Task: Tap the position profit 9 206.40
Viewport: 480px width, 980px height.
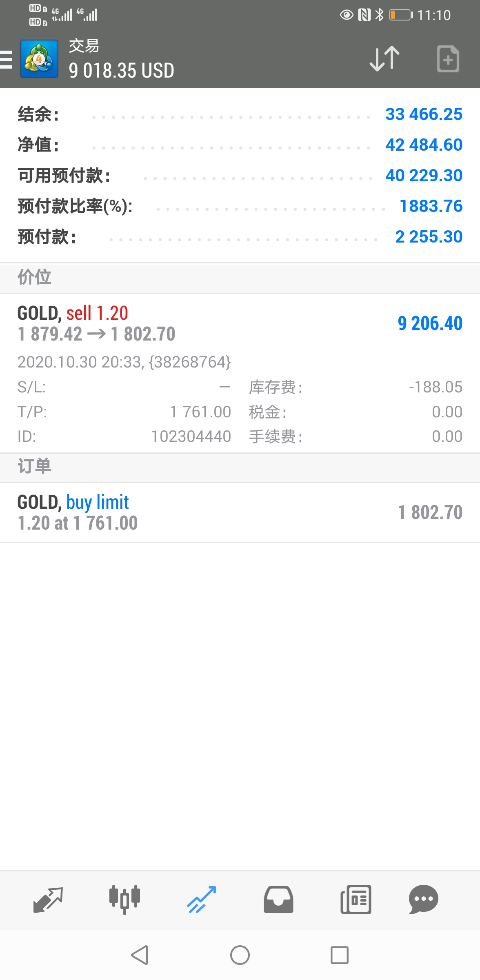Action: tap(430, 323)
